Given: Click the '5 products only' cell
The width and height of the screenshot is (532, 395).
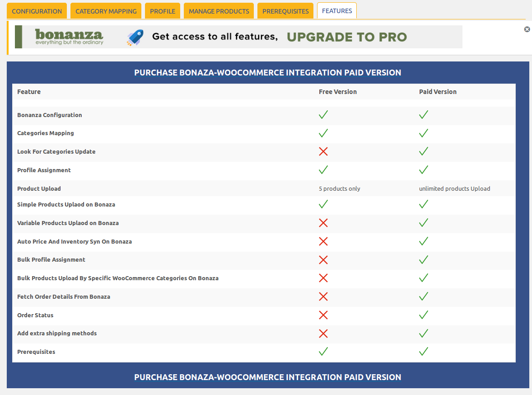Looking at the screenshot, I should (x=339, y=188).
